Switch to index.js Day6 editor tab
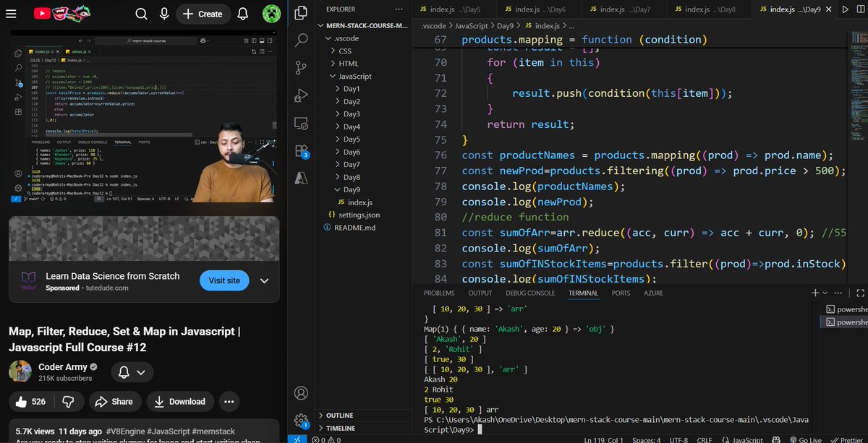Image resolution: width=868 pixels, height=443 pixels. click(x=540, y=9)
